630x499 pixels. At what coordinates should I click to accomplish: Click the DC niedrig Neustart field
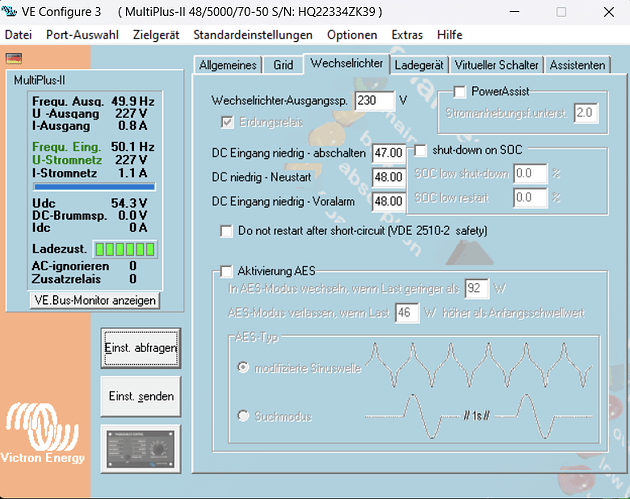[x=389, y=177]
